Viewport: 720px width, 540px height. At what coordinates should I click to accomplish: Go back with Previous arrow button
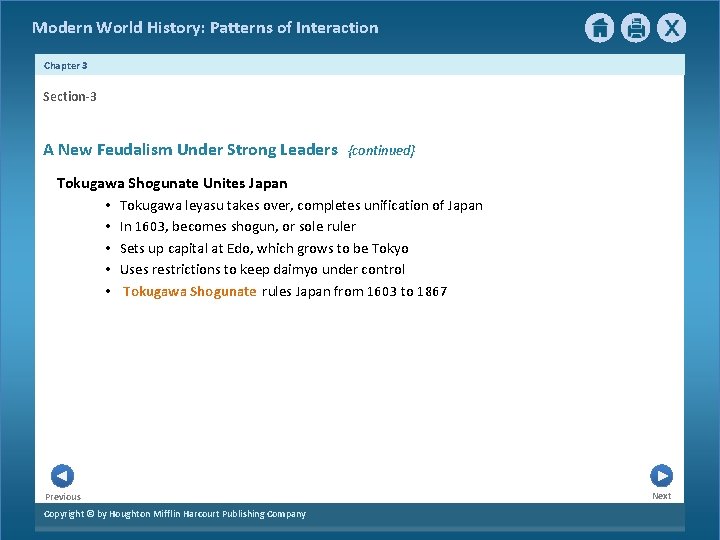(62, 476)
